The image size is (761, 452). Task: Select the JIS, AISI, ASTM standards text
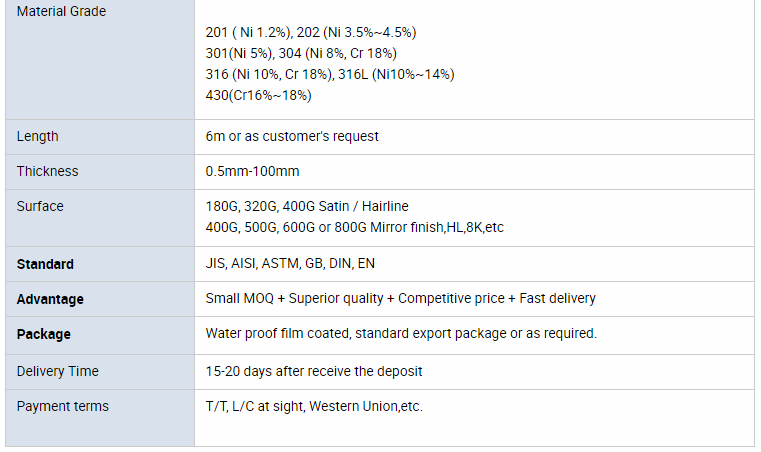point(290,264)
